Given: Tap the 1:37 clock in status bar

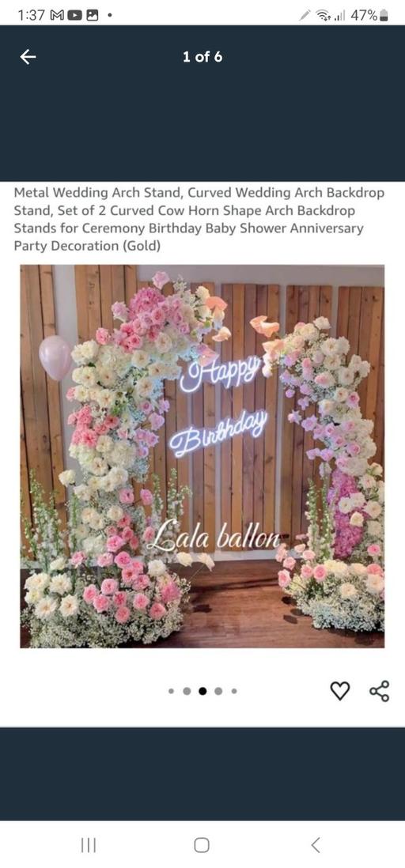Looking at the screenshot, I should pyautogui.click(x=31, y=16).
